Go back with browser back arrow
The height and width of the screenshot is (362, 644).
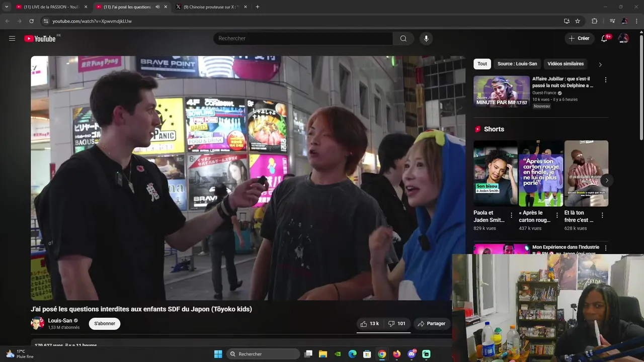[x=7, y=21]
